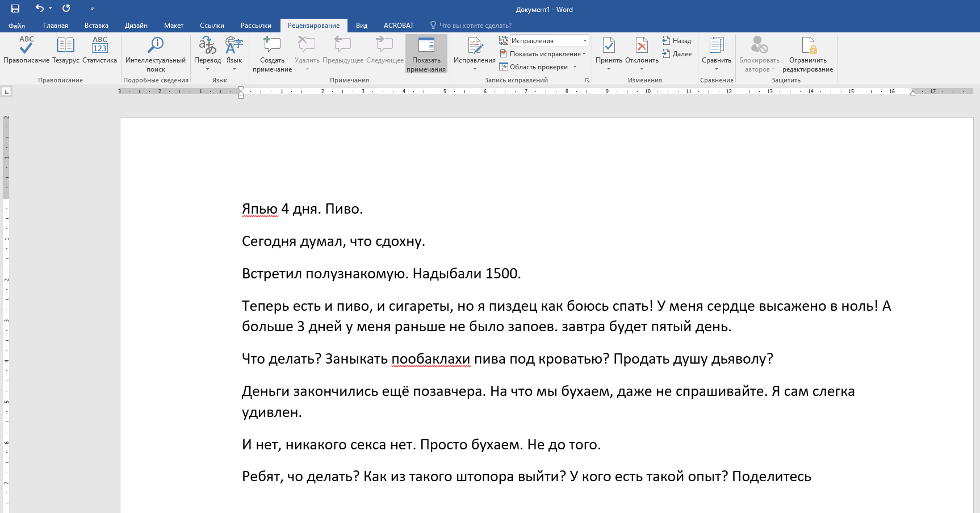
Task: Click the left indent marker on ruler
Action: (241, 96)
